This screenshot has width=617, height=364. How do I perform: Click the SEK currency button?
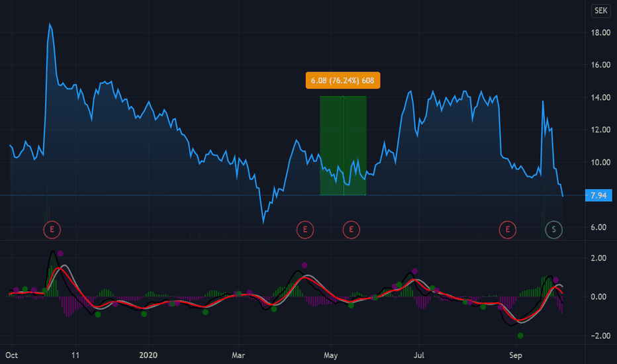tap(601, 11)
